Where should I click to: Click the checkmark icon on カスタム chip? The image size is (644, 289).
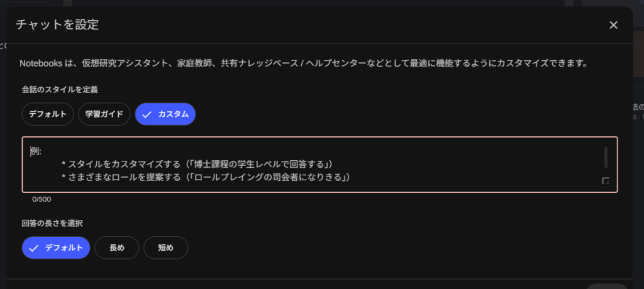(x=147, y=114)
